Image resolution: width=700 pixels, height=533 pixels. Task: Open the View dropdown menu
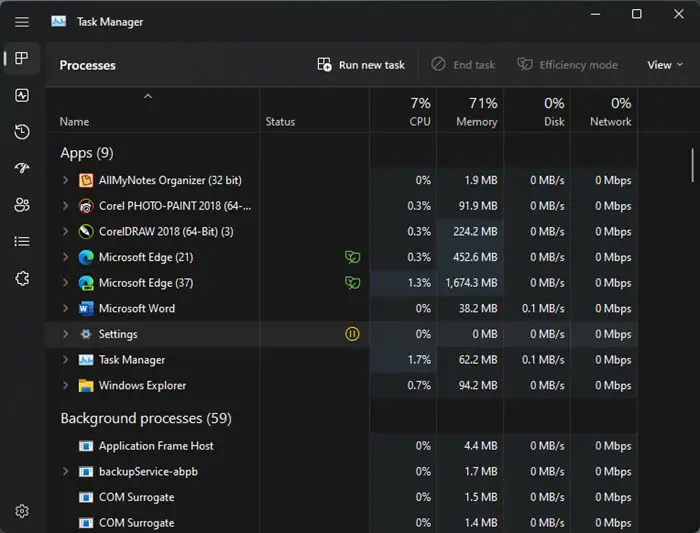click(665, 65)
